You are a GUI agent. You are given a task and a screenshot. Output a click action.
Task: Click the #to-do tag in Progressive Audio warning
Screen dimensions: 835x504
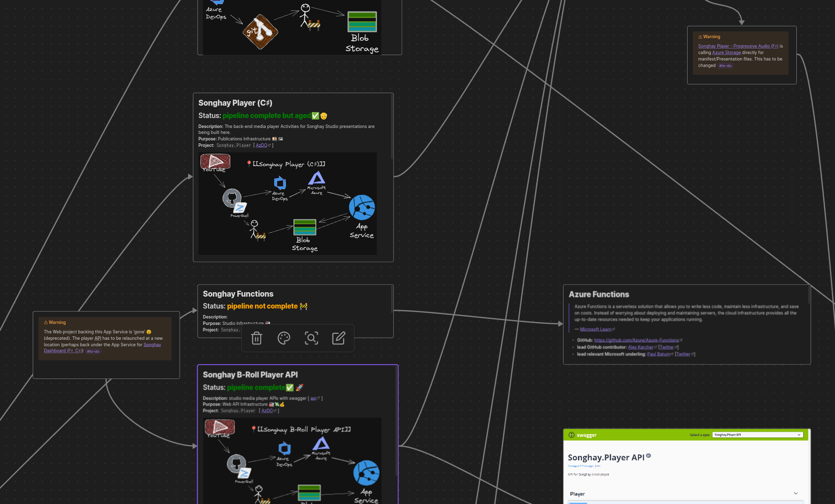click(725, 65)
